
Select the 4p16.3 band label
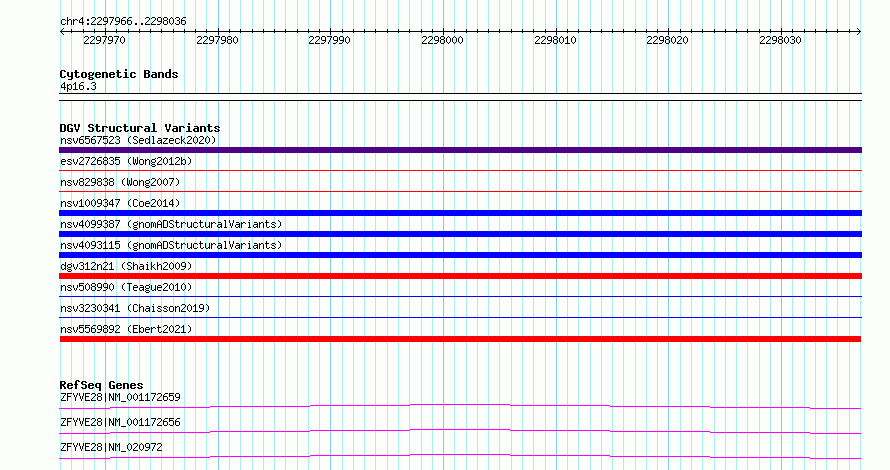[78, 86]
